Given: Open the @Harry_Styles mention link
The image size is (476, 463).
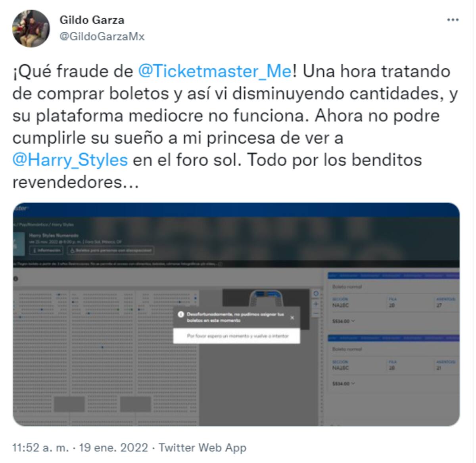Looking at the screenshot, I should point(70,160).
